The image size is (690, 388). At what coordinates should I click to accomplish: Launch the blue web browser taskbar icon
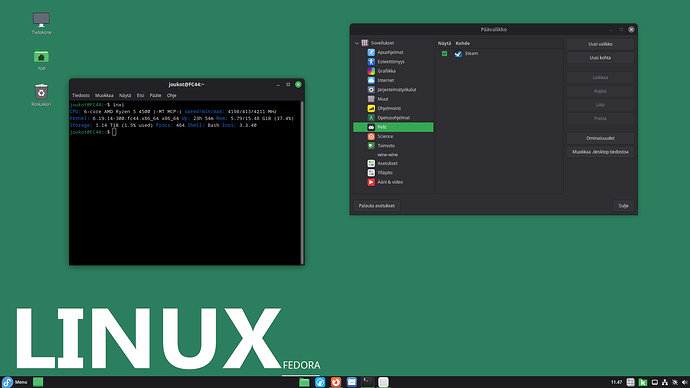(x=320, y=382)
